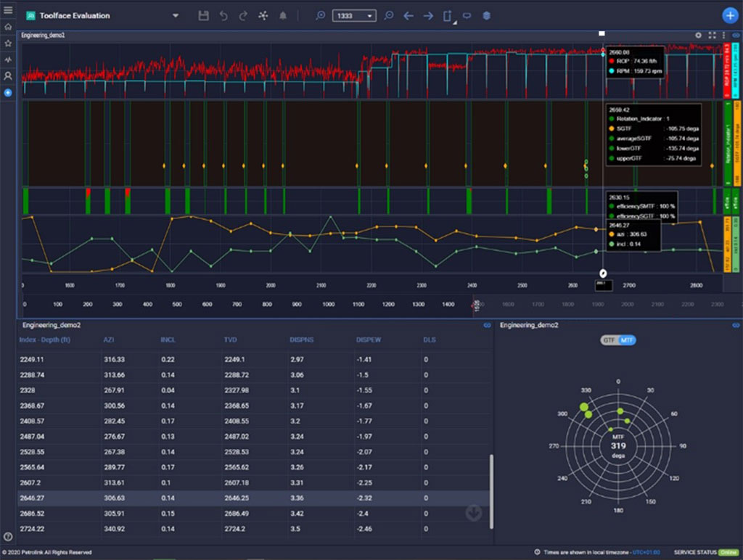Viewport: 743px width, 560px height.
Task: Open the depth value 1333 dropdown
Action: pyautogui.click(x=370, y=15)
